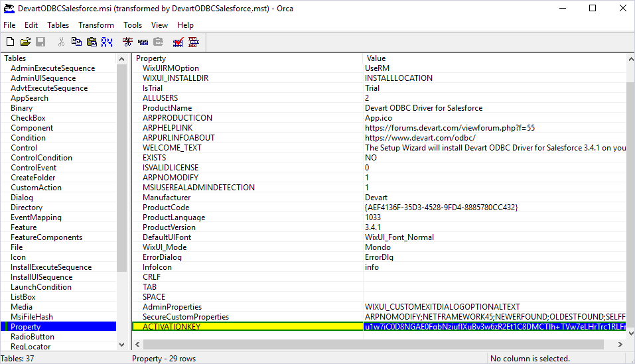The image size is (635, 364).
Task: Run validation with the red checkmark icon
Action: [x=178, y=42]
